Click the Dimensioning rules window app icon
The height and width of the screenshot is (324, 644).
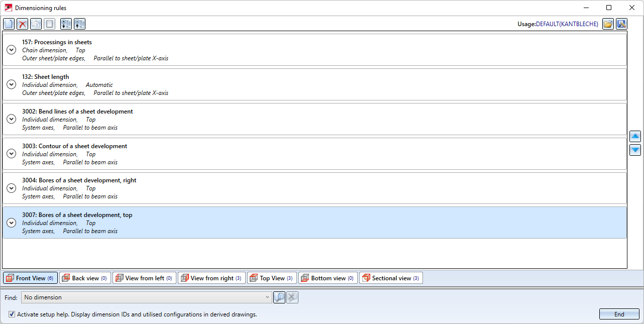(x=8, y=8)
